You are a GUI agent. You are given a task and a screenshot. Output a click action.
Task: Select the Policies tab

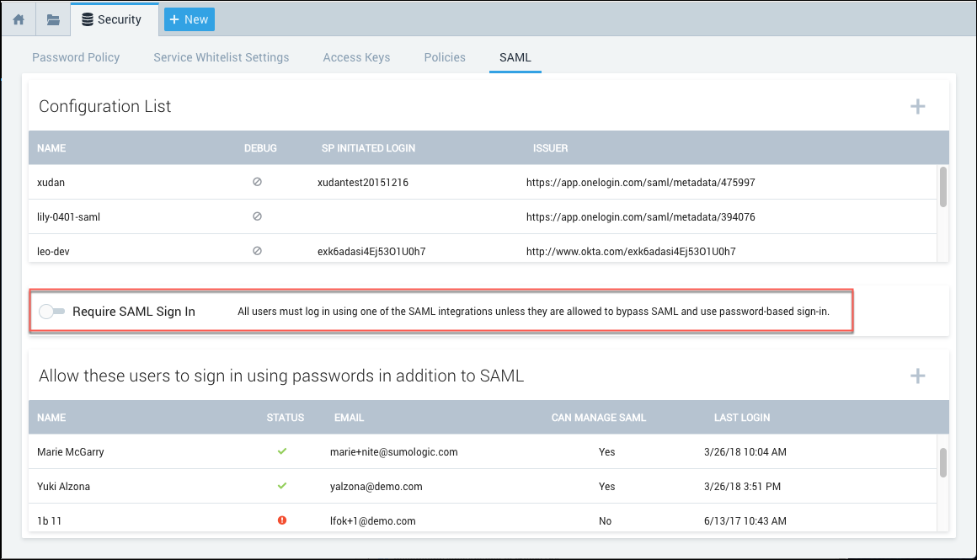[445, 57]
